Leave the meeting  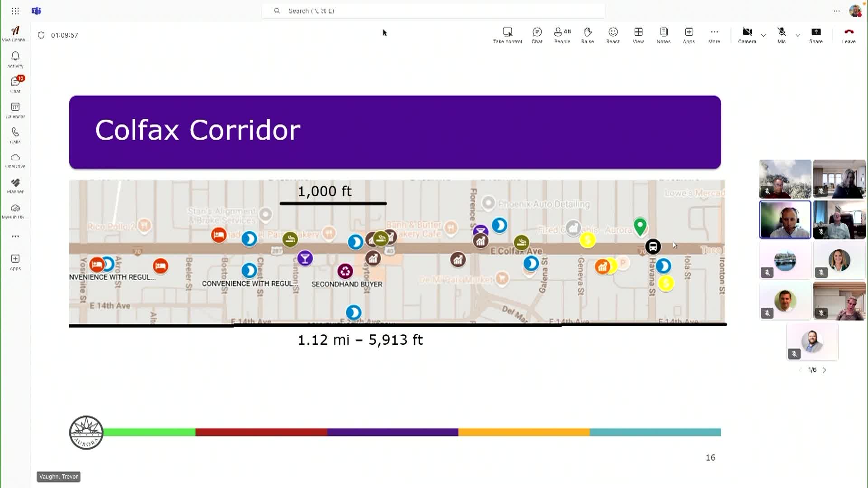point(849,35)
